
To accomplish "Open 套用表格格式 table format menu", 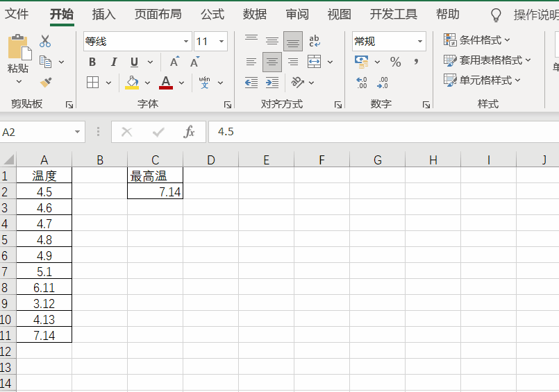I will tap(487, 60).
